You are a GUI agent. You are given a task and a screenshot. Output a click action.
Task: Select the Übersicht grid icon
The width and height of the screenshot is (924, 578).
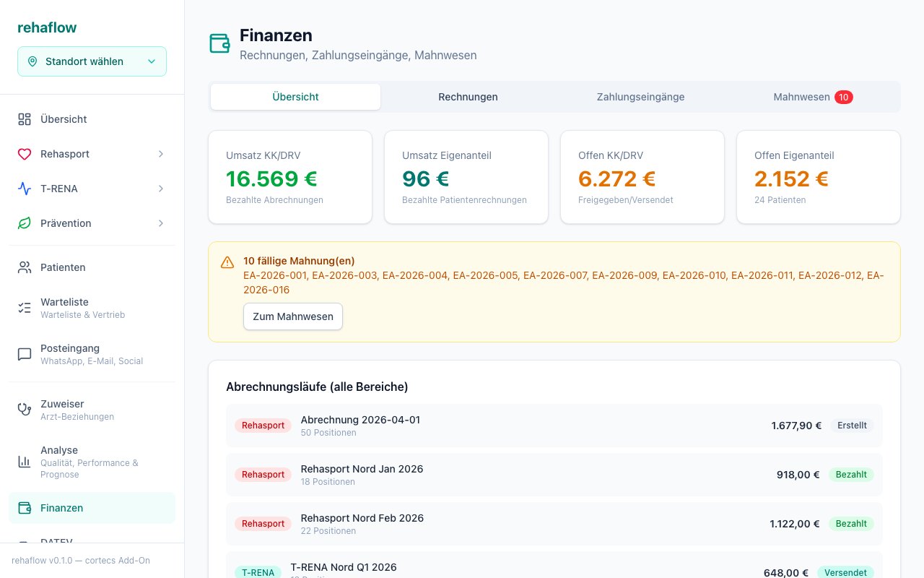point(24,118)
